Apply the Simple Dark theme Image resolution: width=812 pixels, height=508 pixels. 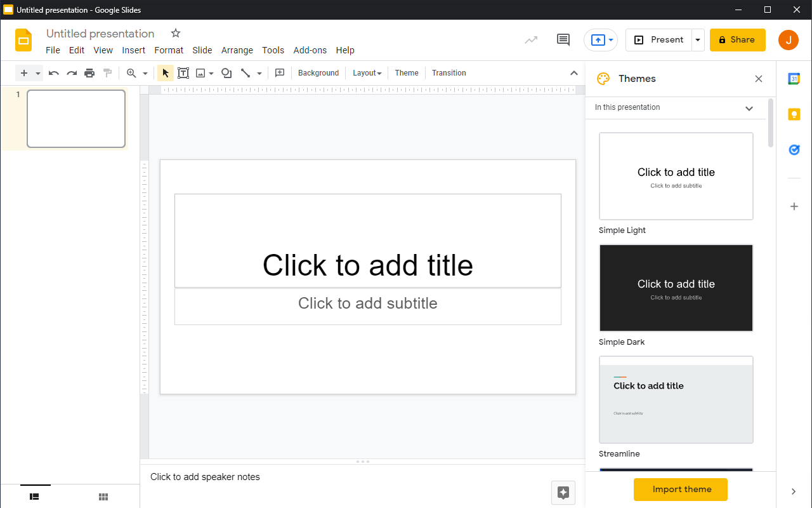(x=676, y=288)
